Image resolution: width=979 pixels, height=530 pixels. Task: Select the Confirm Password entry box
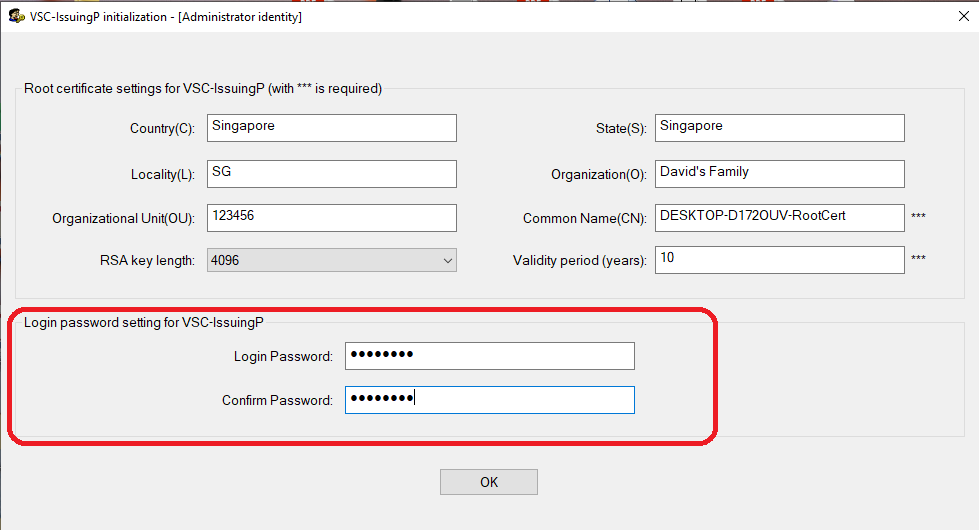coord(489,400)
